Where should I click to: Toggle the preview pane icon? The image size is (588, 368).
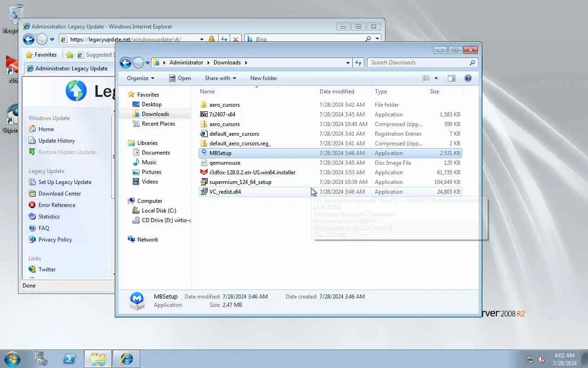click(452, 78)
